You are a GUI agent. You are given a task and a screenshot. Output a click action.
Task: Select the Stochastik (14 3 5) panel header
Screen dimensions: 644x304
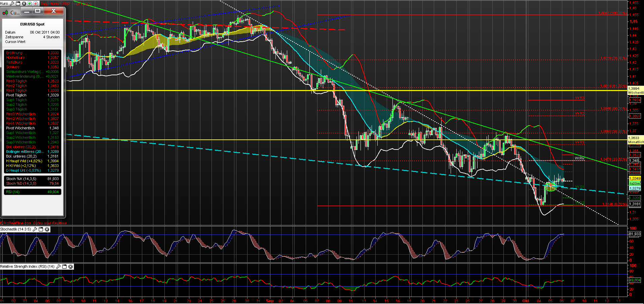[x=15, y=229]
